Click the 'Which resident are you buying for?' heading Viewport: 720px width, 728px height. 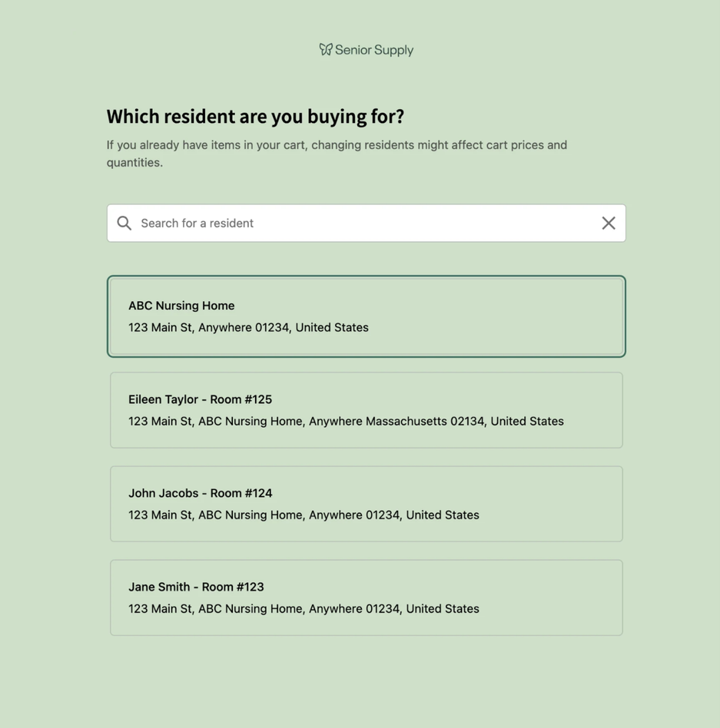tap(255, 117)
